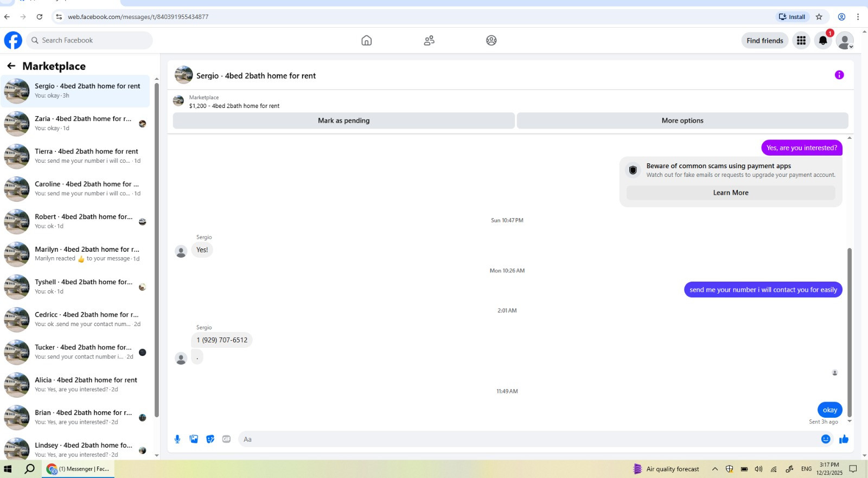Open the GIF picker icon
This screenshot has height=478, width=868.
coord(226,439)
